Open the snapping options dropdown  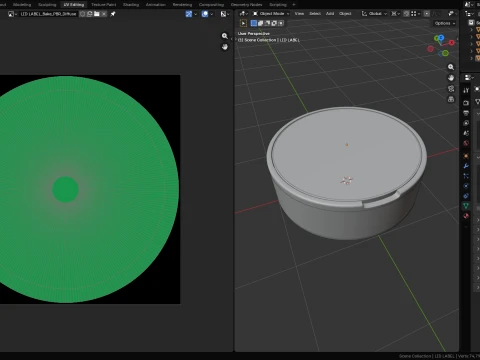(x=416, y=14)
